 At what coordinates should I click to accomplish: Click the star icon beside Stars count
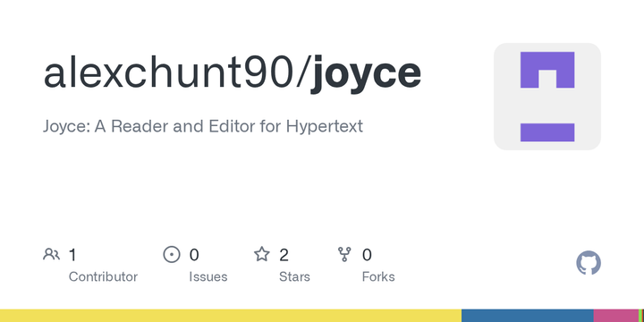[261, 255]
